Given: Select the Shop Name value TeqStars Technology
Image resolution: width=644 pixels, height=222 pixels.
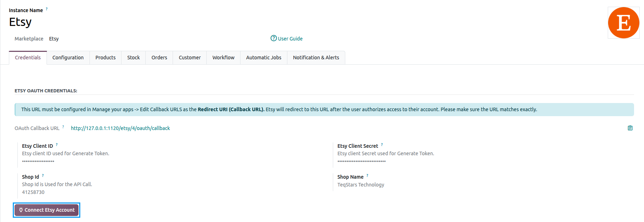Looking at the screenshot, I should point(361,185).
